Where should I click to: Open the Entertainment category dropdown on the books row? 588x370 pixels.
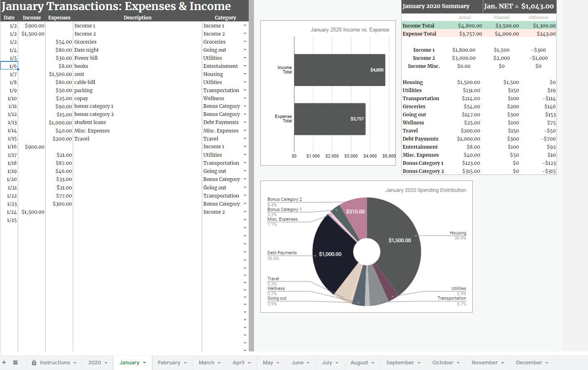(x=245, y=66)
